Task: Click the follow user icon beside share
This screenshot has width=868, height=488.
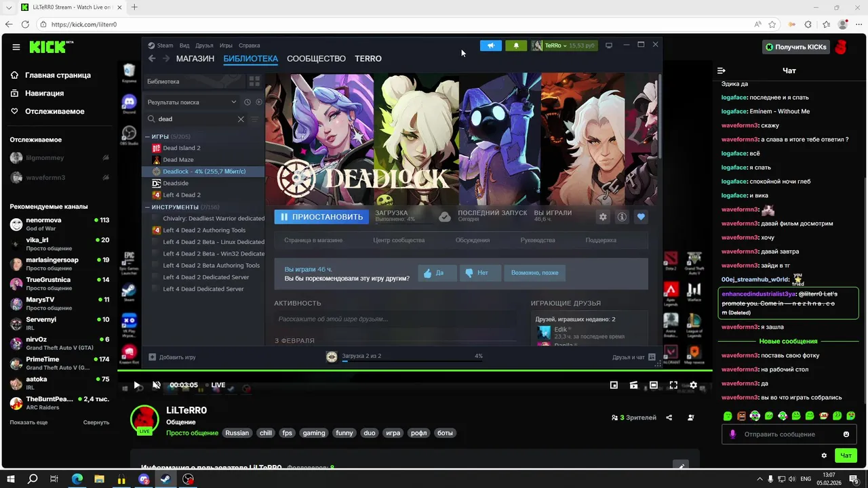Action: (x=691, y=418)
